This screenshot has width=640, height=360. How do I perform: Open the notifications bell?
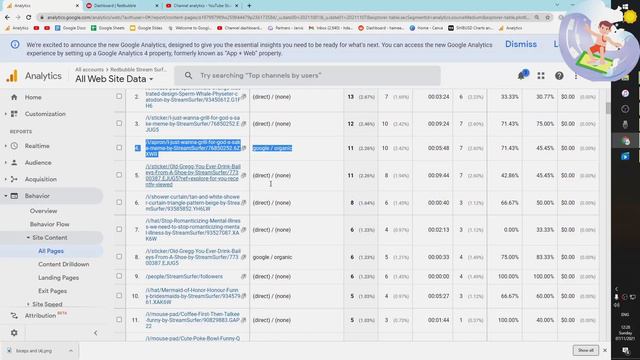click(x=521, y=76)
